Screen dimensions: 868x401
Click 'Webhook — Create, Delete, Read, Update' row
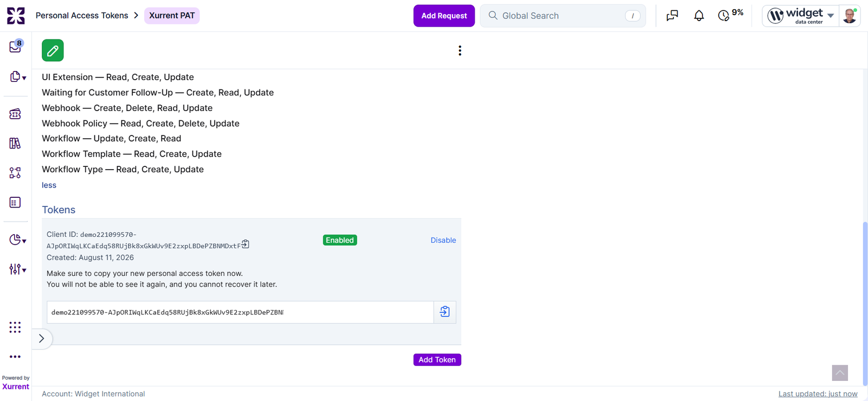127,108
